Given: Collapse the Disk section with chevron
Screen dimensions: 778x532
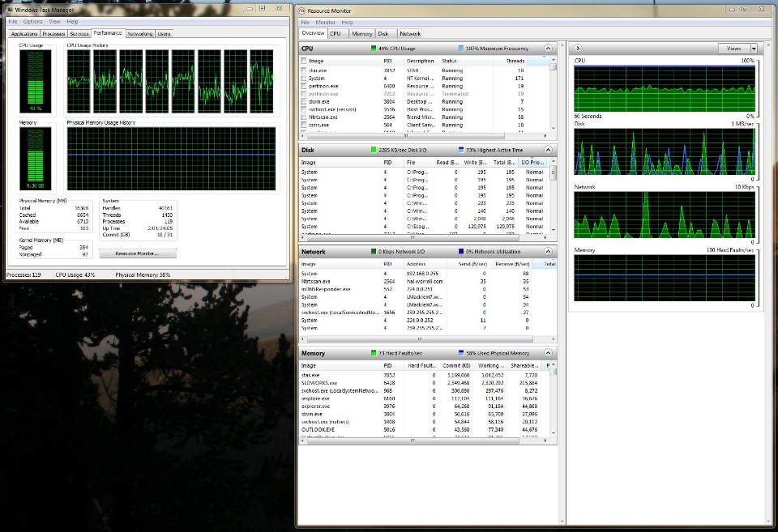Looking at the screenshot, I should 548,150.
